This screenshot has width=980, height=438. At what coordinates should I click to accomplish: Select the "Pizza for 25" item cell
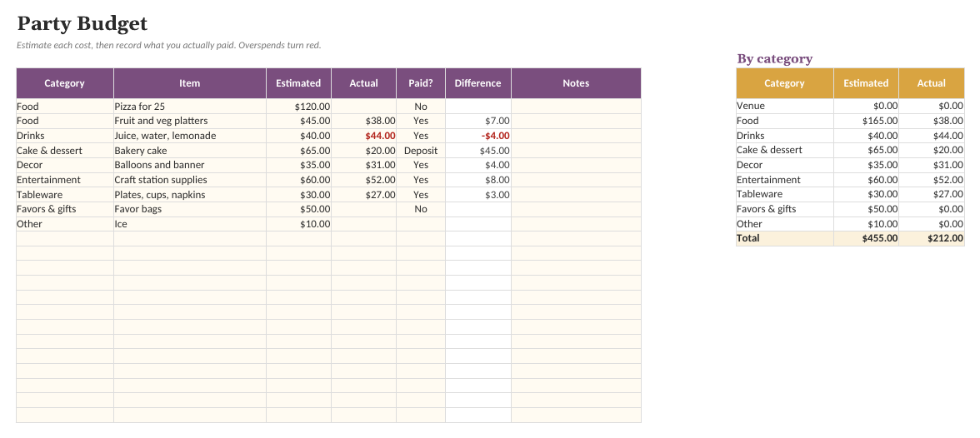189,107
